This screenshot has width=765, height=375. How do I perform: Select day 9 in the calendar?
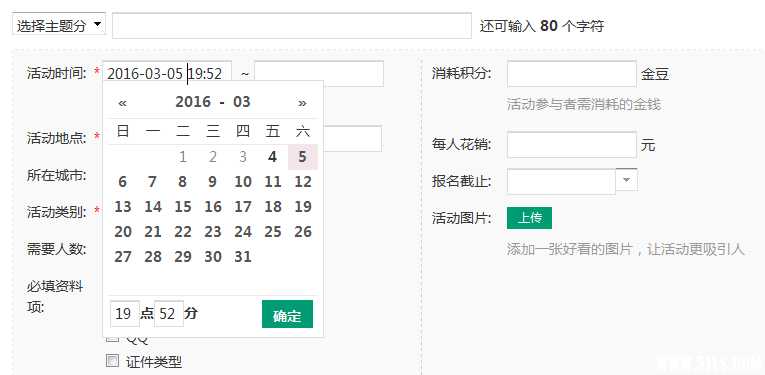[213, 182]
